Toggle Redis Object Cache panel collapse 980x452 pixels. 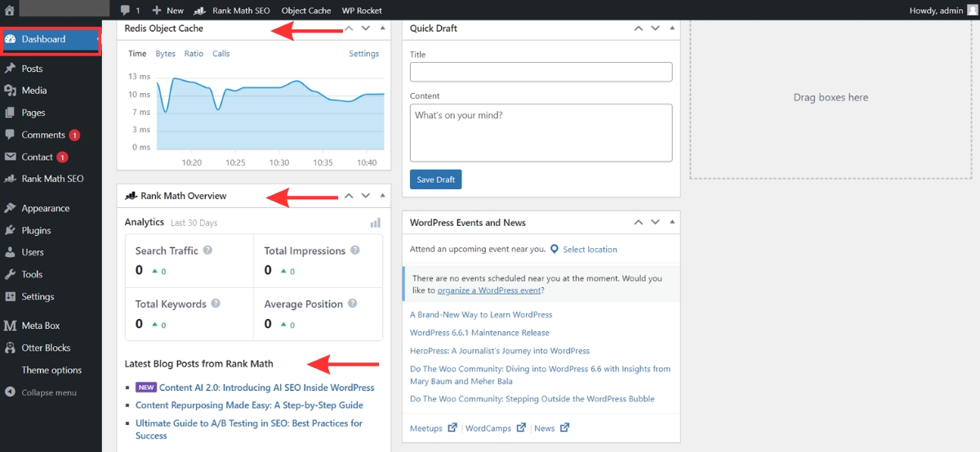[382, 28]
